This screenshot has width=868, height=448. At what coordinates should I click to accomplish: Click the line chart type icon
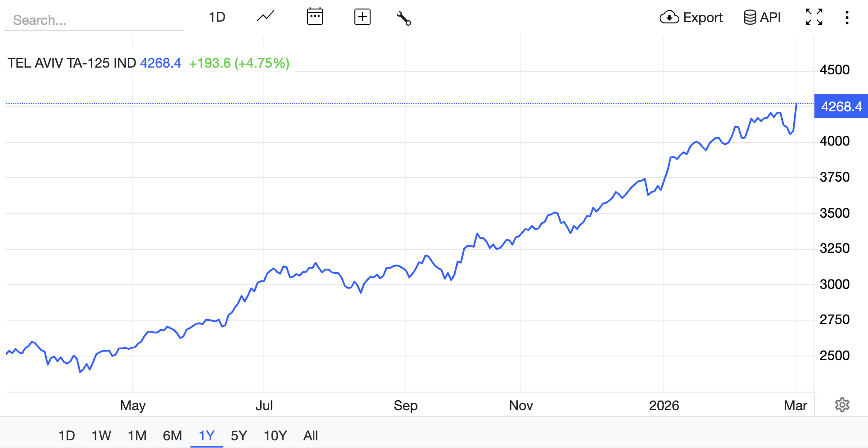click(x=265, y=17)
